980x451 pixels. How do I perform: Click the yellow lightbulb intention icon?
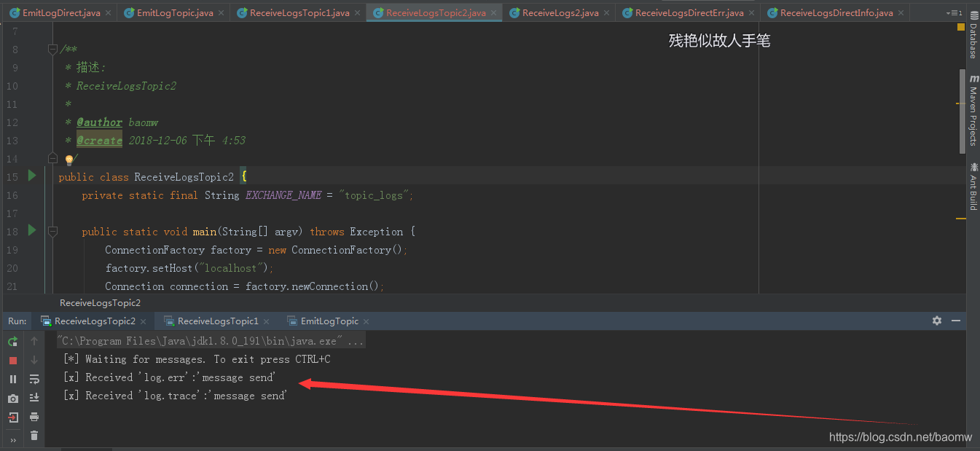coord(69,160)
